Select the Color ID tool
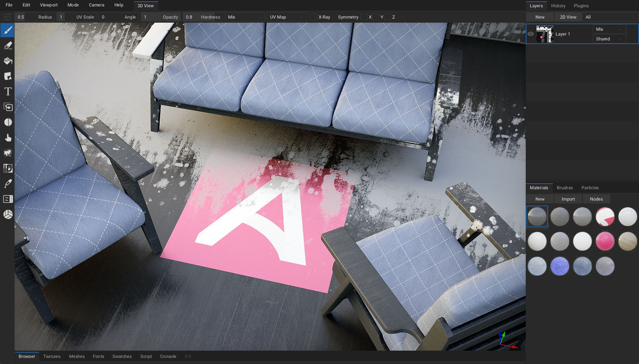 (x=8, y=168)
